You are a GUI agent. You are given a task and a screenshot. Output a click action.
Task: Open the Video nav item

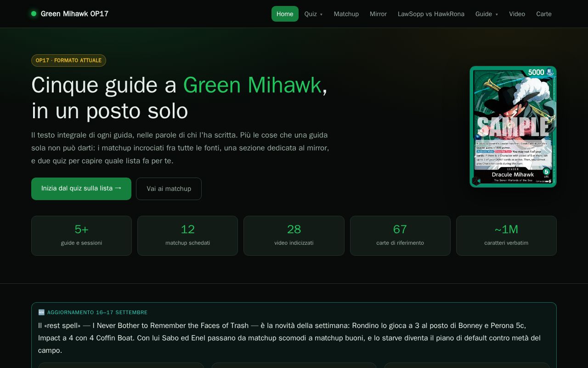click(x=517, y=14)
